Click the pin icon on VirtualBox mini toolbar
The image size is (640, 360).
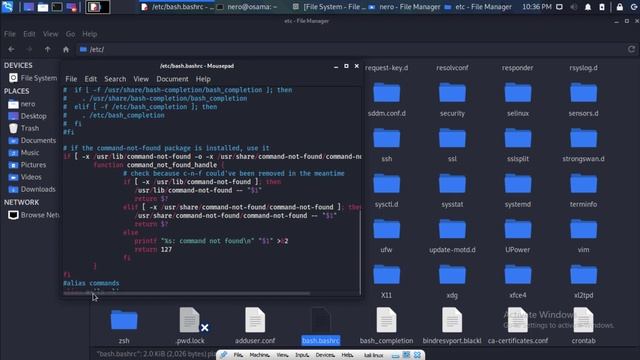(x=224, y=355)
